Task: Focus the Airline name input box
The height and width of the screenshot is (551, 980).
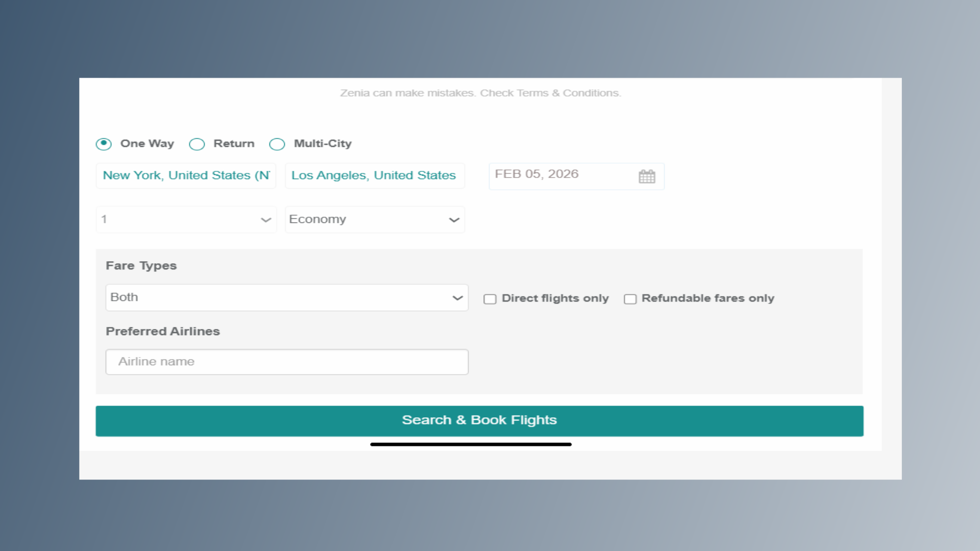Action: point(286,362)
